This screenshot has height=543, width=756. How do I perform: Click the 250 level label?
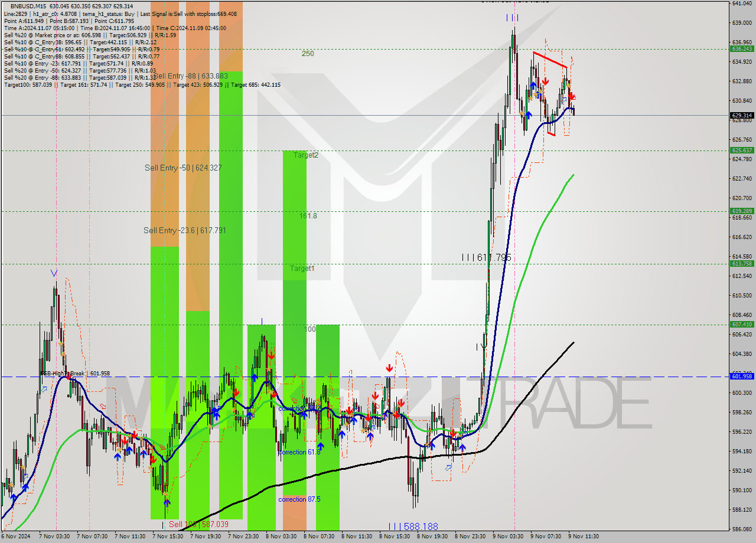308,54
